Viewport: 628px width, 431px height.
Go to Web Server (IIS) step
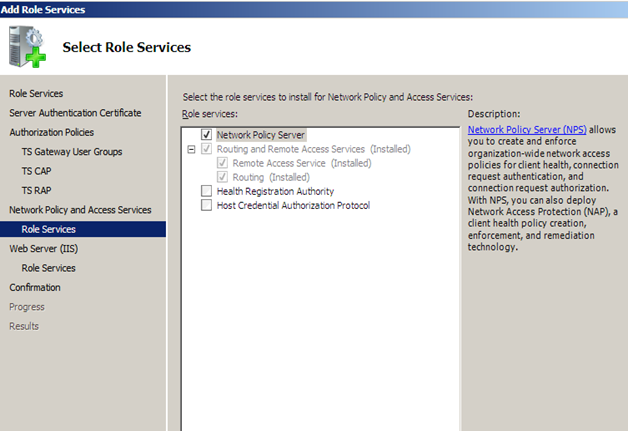(42, 248)
